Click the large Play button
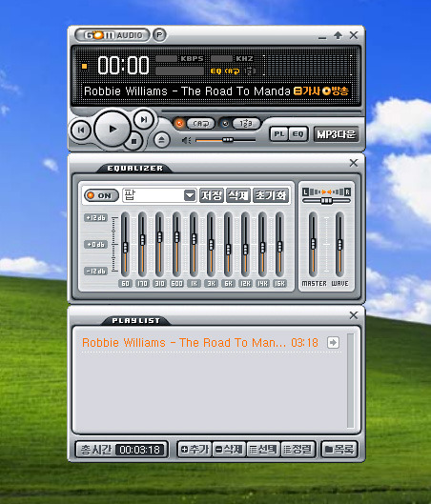431x504 pixels. click(x=113, y=129)
